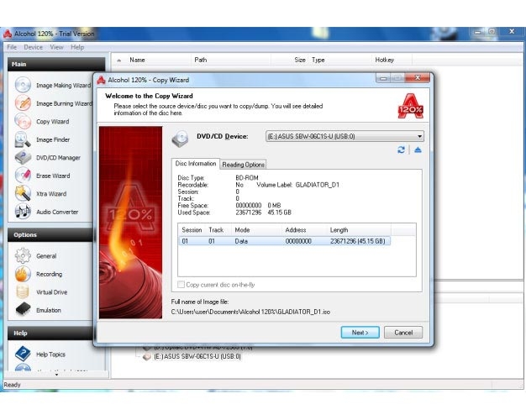Collapse the Help panel header

[x=50, y=333]
